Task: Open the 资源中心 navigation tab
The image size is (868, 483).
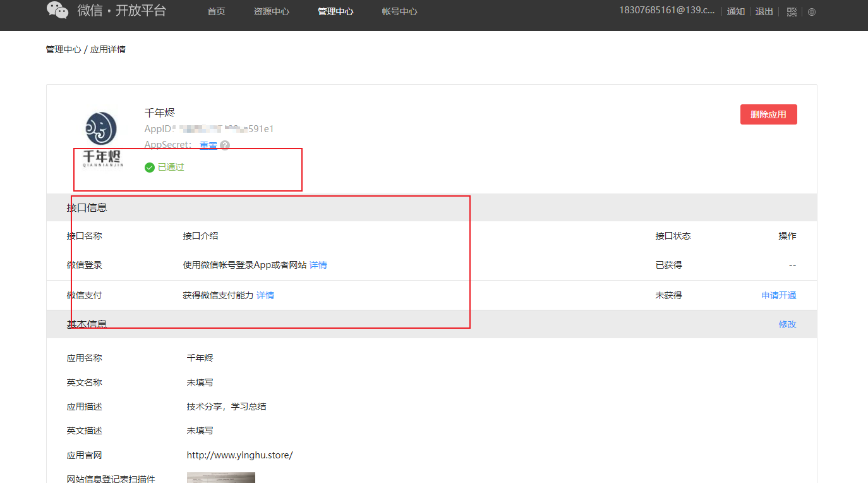Action: (271, 11)
